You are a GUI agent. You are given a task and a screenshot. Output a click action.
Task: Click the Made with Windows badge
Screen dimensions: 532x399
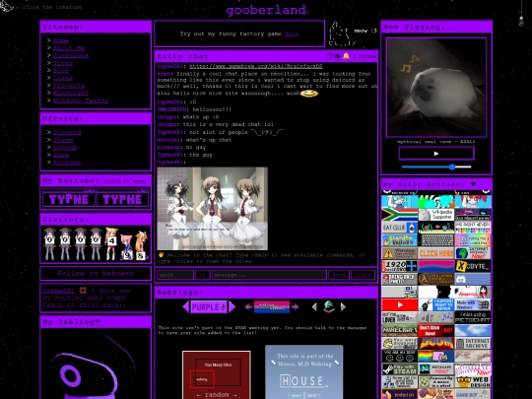coord(473,304)
